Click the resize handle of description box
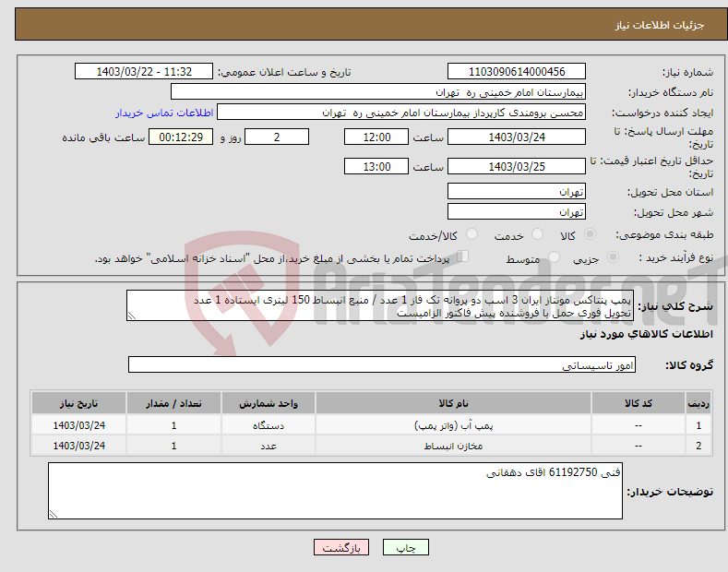728x572 pixels. tap(132, 316)
